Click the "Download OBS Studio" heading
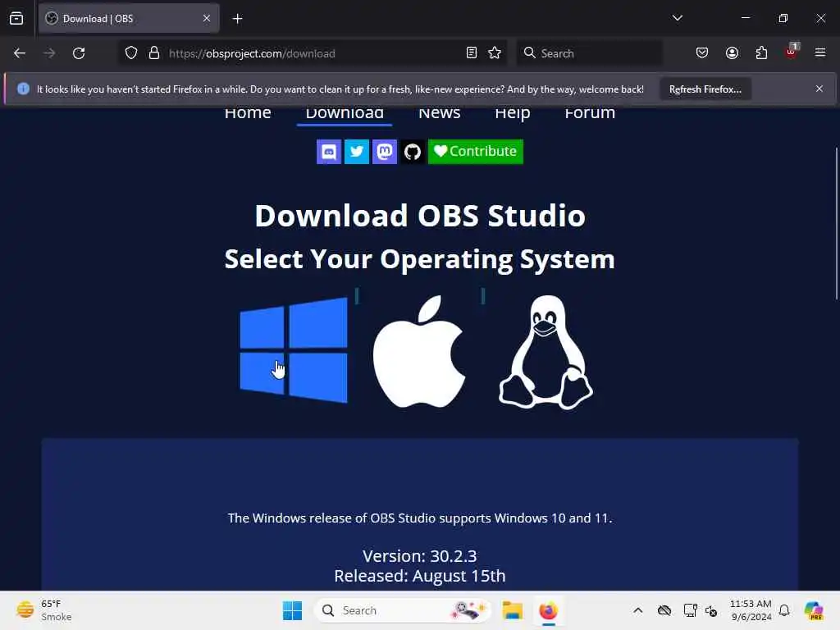Viewport: 840px width, 630px height. click(420, 216)
